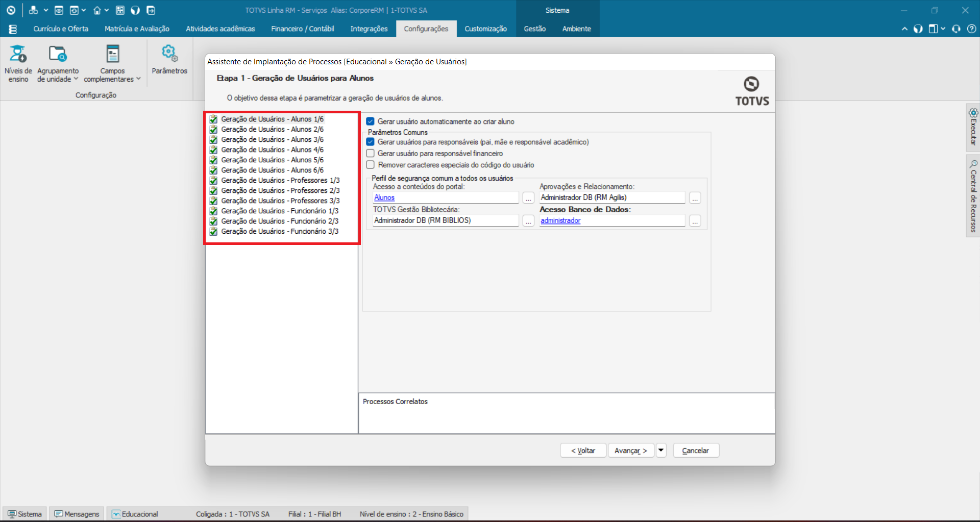
Task: Browse TOTVS Gestão Bibliotecária ellipsis button
Action: (x=528, y=221)
